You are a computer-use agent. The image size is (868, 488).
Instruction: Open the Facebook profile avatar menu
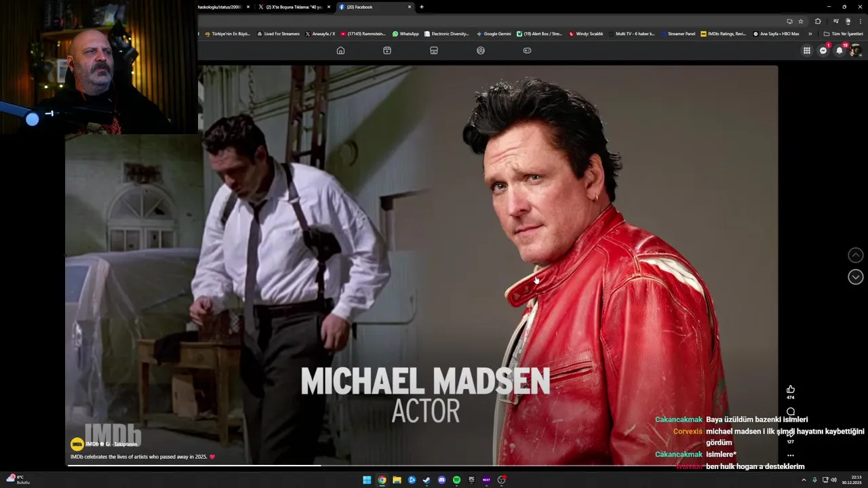[x=855, y=50]
